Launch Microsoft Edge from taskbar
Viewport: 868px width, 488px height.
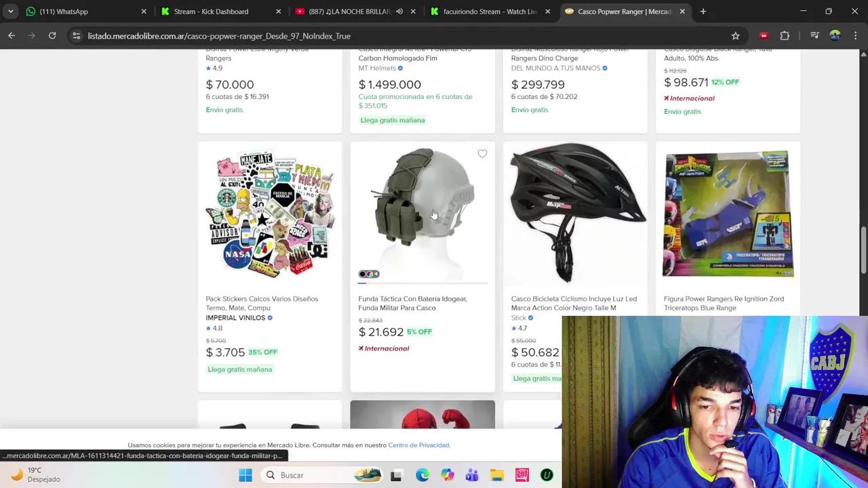pyautogui.click(x=422, y=475)
